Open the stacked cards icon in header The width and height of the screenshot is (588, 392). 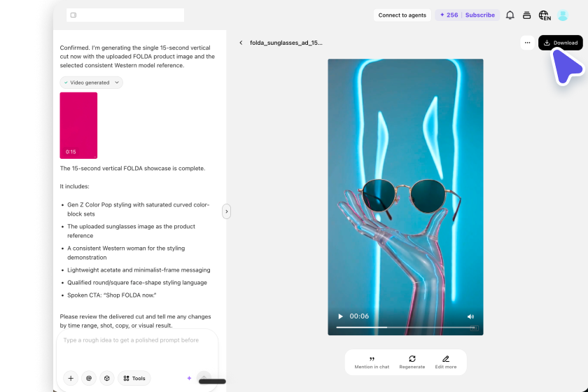(526, 15)
